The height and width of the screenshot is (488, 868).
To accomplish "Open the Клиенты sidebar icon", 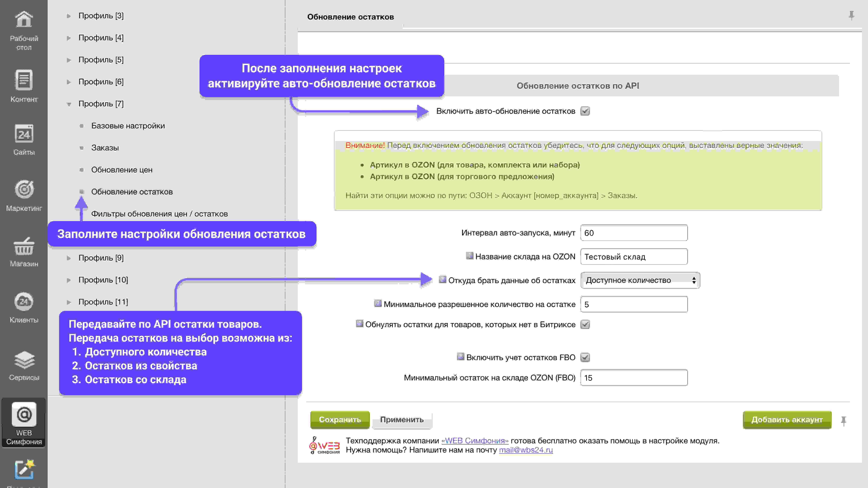I will point(24,301).
